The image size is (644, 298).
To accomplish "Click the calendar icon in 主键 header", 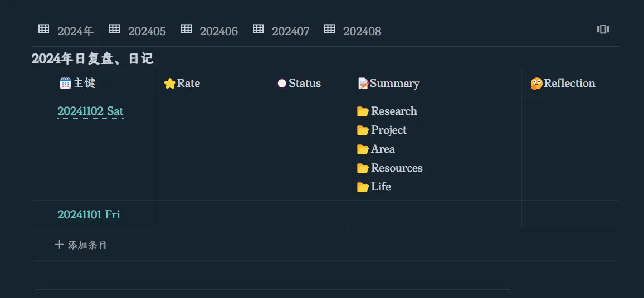I will click(65, 84).
